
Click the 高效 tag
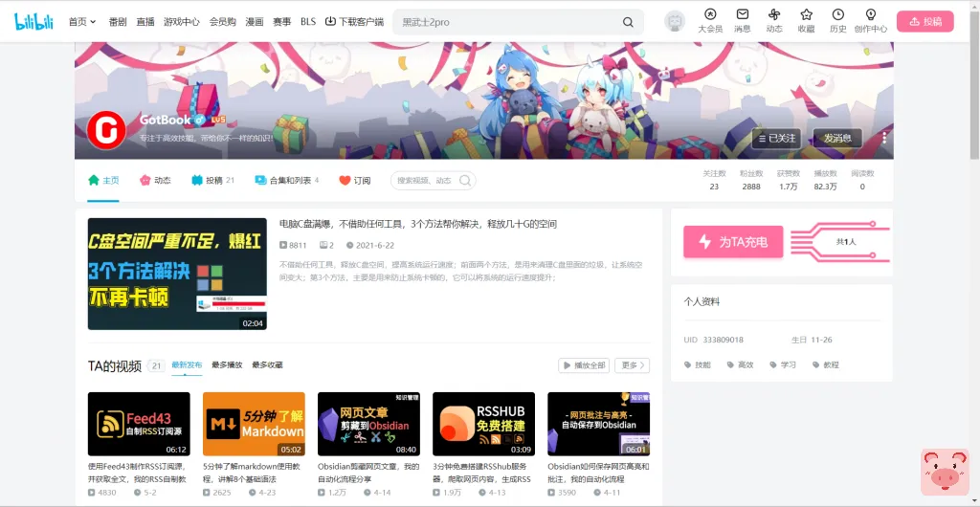(x=740, y=364)
